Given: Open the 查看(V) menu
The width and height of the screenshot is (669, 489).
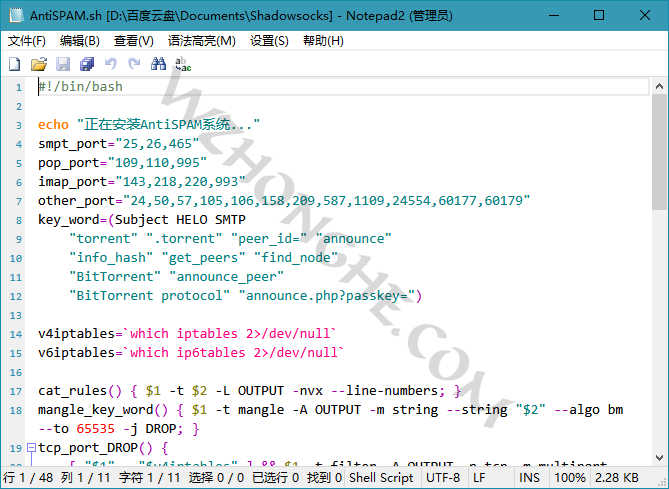Looking at the screenshot, I should tap(134, 41).
